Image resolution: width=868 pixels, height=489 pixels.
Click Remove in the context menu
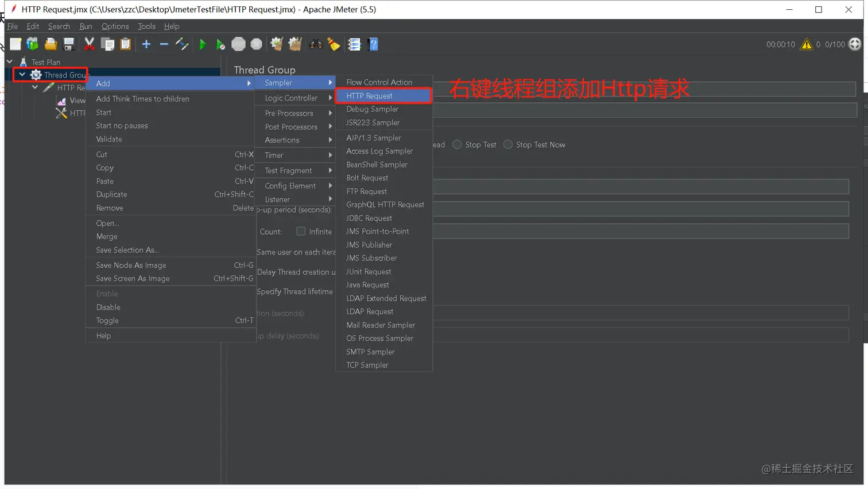(x=170, y=208)
